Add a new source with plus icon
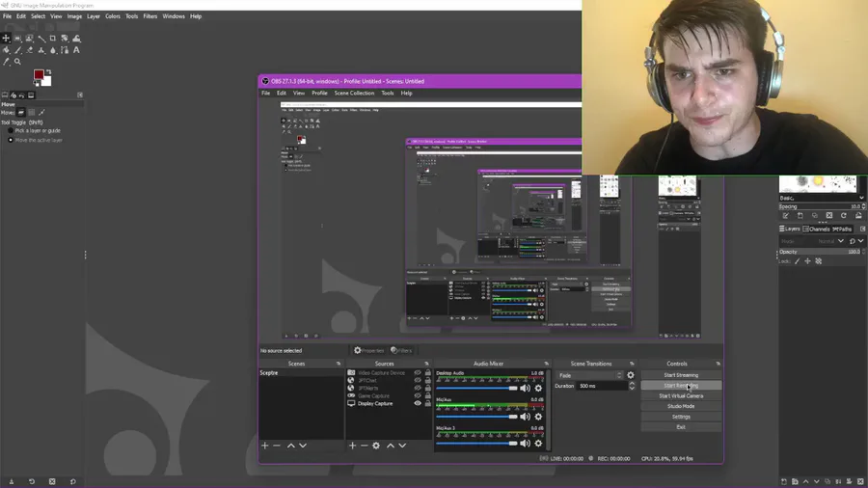This screenshot has height=488, width=868. pos(352,446)
